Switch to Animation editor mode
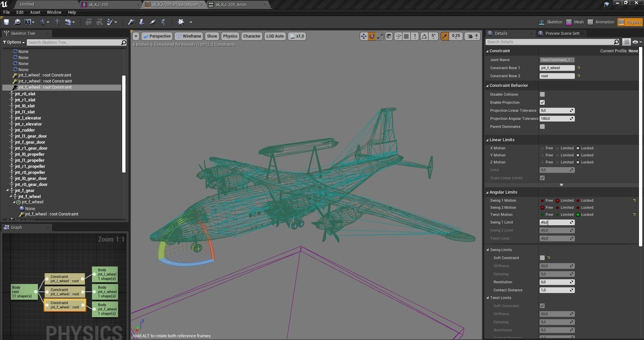Image resolution: width=644 pixels, height=340 pixels. click(x=601, y=22)
